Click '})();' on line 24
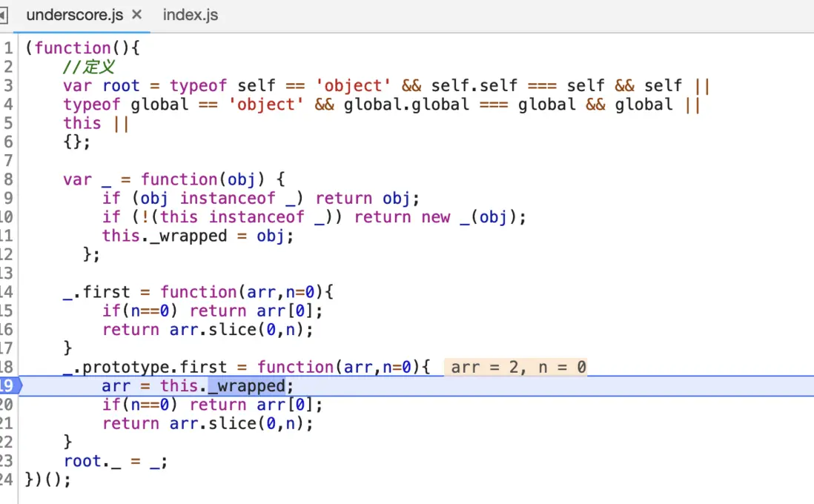The height and width of the screenshot is (504, 814). [47, 480]
